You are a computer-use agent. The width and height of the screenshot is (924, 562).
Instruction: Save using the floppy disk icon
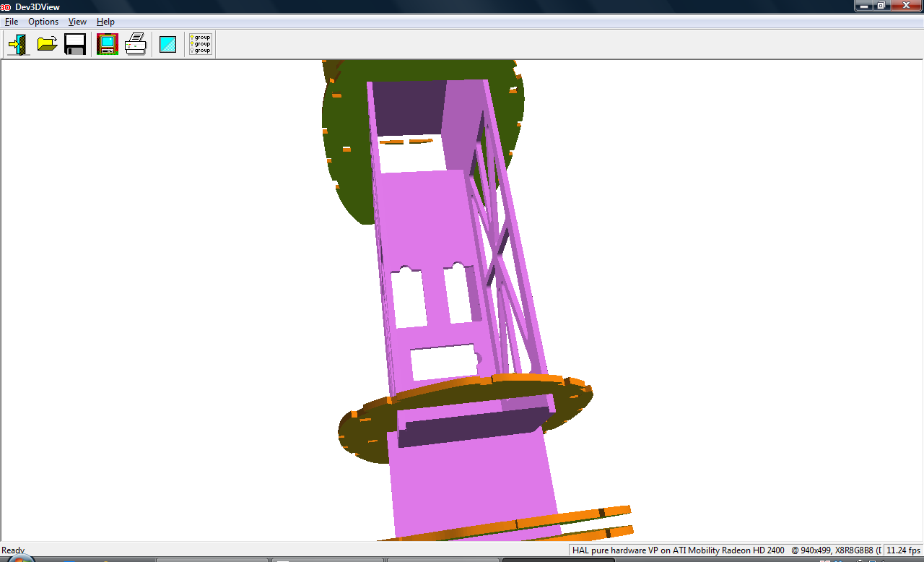[75, 45]
